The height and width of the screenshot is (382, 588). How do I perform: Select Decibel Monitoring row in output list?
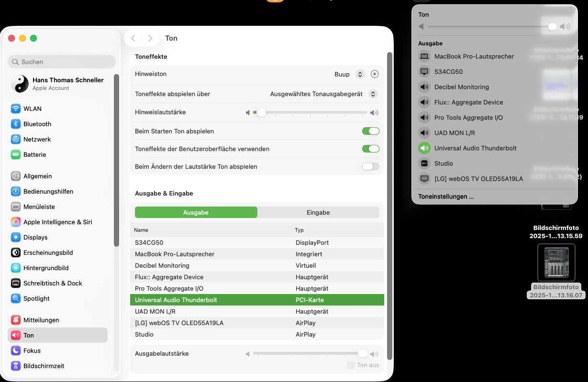257,265
